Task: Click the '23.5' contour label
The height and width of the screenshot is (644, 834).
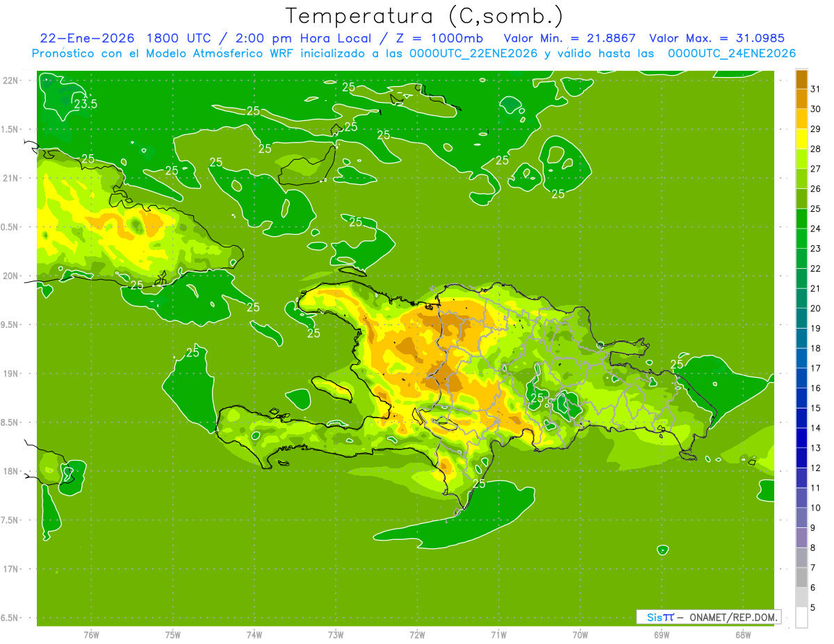Action: 85,104
